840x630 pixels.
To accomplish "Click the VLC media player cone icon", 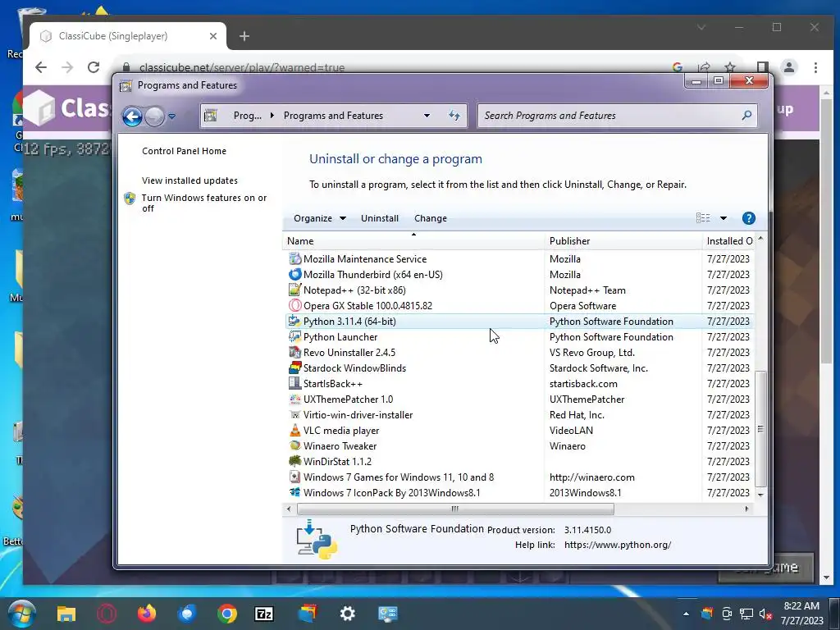I will [x=294, y=430].
